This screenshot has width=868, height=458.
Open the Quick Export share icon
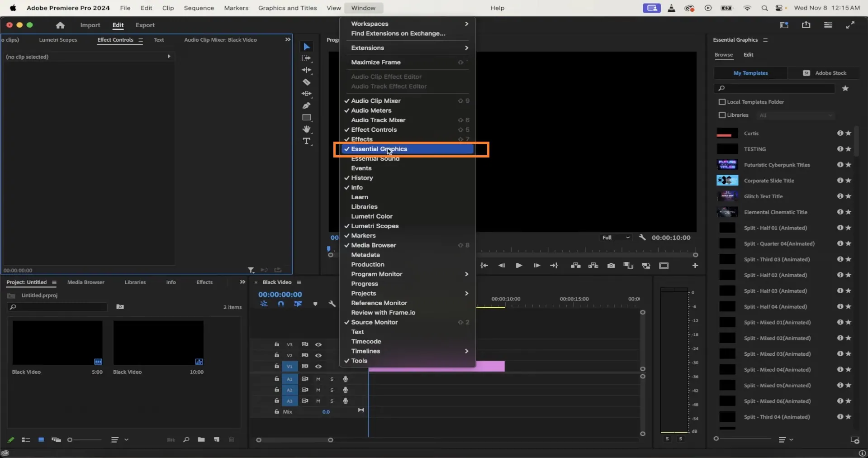click(x=806, y=25)
